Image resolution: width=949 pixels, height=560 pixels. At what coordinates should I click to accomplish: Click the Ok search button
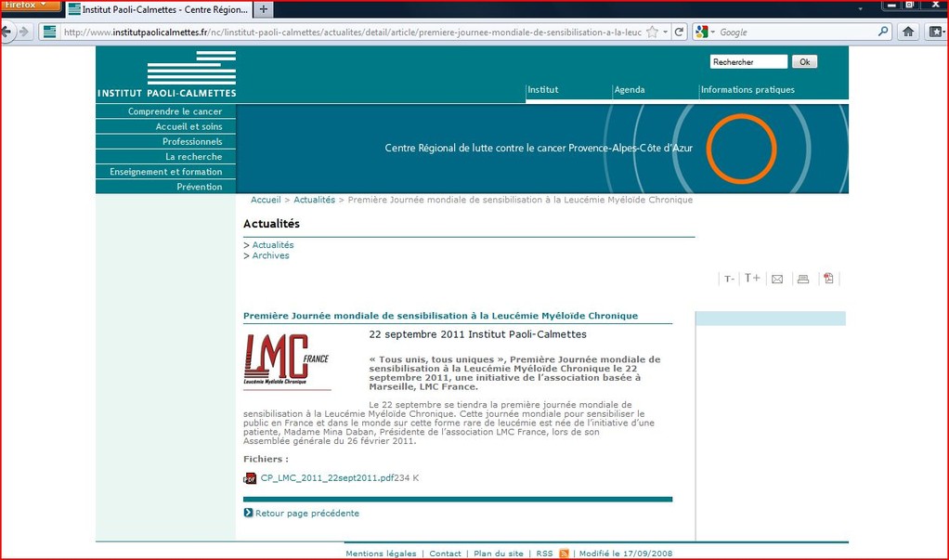tap(804, 61)
